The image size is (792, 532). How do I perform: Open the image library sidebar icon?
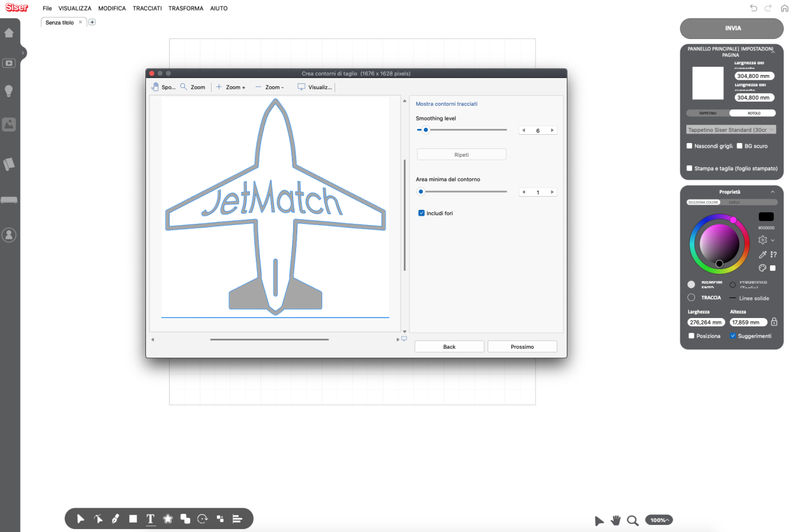tap(9, 125)
